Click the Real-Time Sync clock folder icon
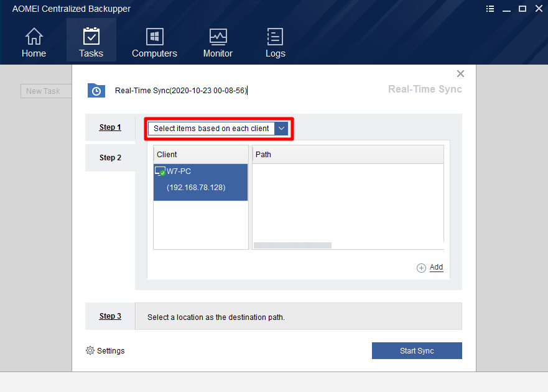Image resolution: width=548 pixels, height=392 pixels. [96, 91]
